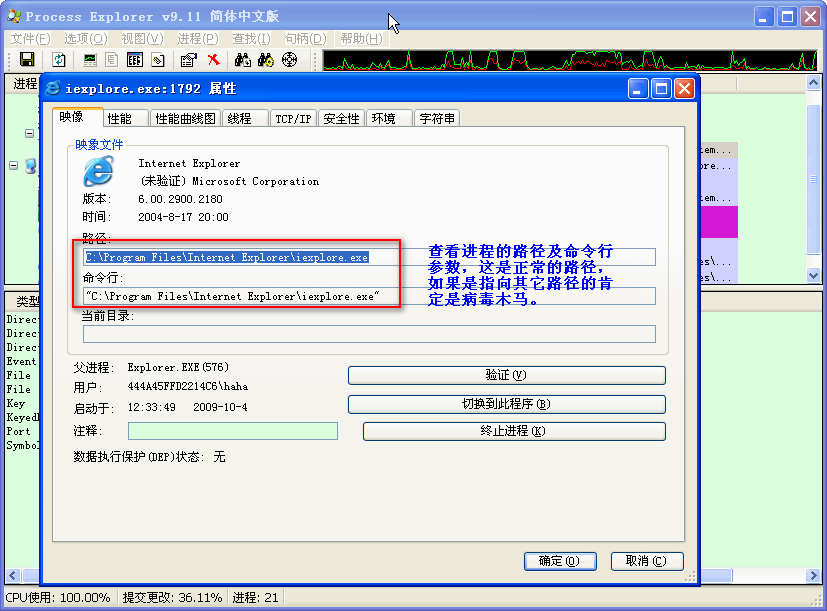The height and width of the screenshot is (611, 827).
Task: Minimize the iexplore.exe properties dialog
Action: (638, 89)
